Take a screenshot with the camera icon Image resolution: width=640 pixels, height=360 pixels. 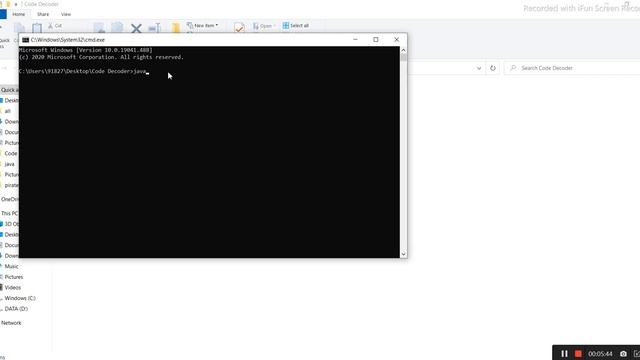coord(623,353)
